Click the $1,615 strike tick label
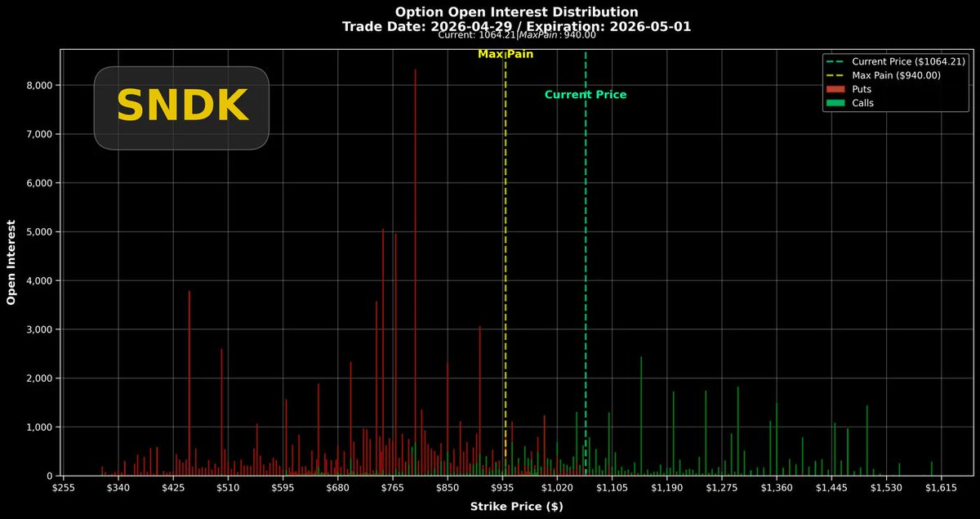Viewport: 980px width, 519px height. pos(942,489)
